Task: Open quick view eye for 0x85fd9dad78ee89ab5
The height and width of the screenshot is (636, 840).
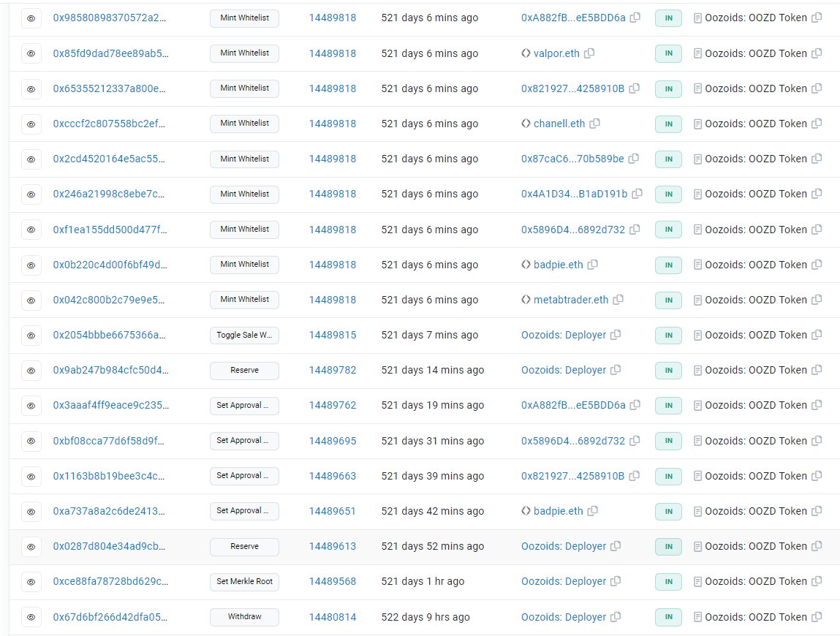Action: click(31, 53)
